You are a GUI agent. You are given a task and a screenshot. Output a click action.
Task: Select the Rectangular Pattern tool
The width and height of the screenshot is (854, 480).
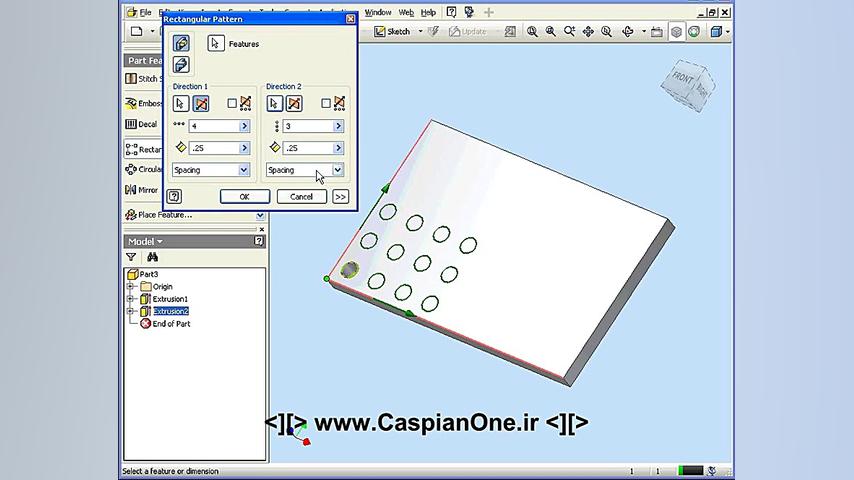pos(143,149)
